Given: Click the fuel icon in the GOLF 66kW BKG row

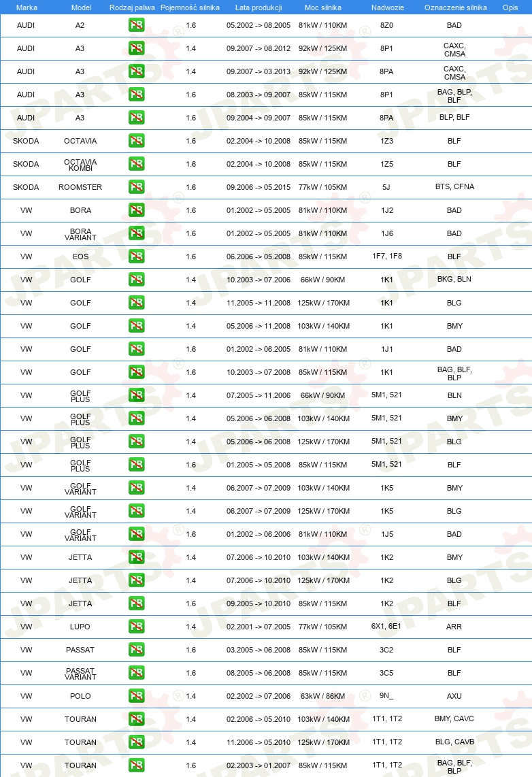Looking at the screenshot, I should click(136, 280).
